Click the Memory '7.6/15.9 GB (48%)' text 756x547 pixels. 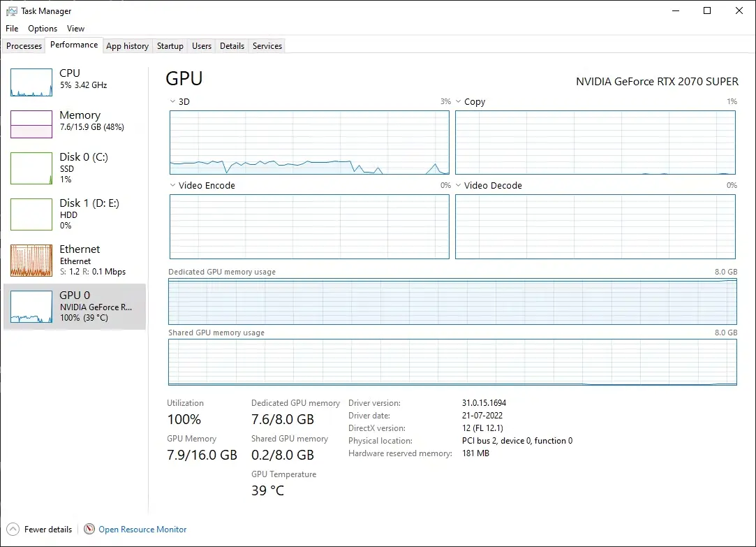point(92,127)
